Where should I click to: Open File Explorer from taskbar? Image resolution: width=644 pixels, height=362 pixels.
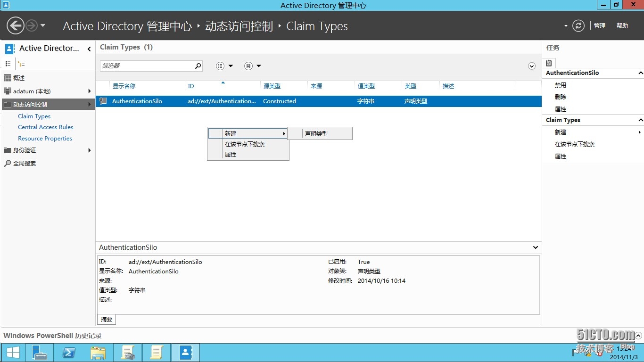coord(98,353)
